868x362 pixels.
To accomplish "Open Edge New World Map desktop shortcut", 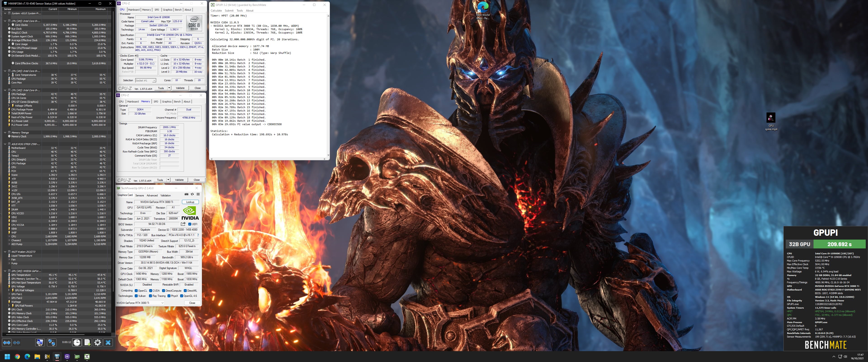I will [x=483, y=10].
